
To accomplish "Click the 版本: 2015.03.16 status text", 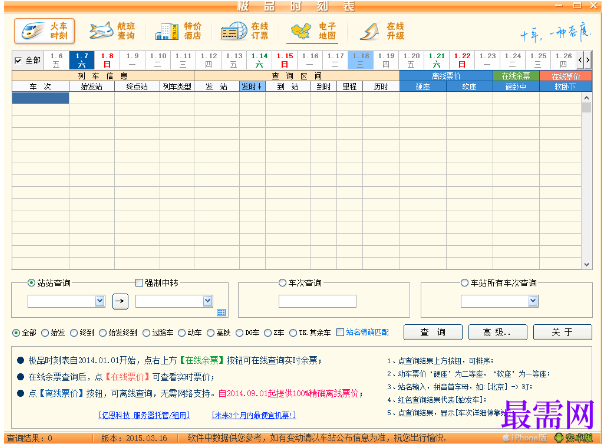I will point(134,438).
